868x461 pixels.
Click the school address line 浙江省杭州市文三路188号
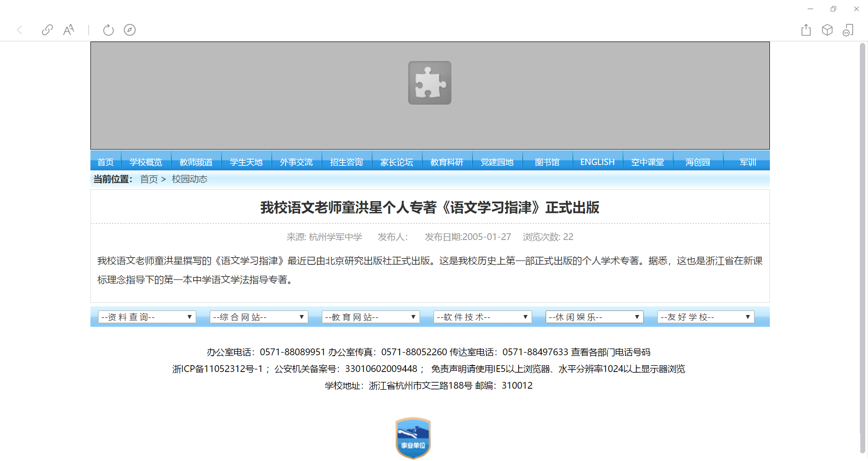pos(420,386)
